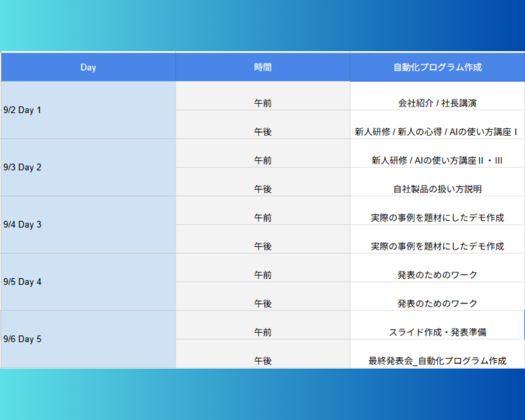525x420 pixels.
Task: Select the "自社製品の扱い方説明" cell
Action: tap(437, 182)
